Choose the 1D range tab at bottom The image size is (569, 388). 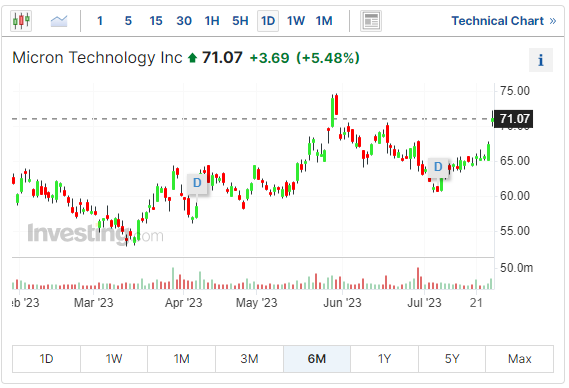[x=46, y=359]
